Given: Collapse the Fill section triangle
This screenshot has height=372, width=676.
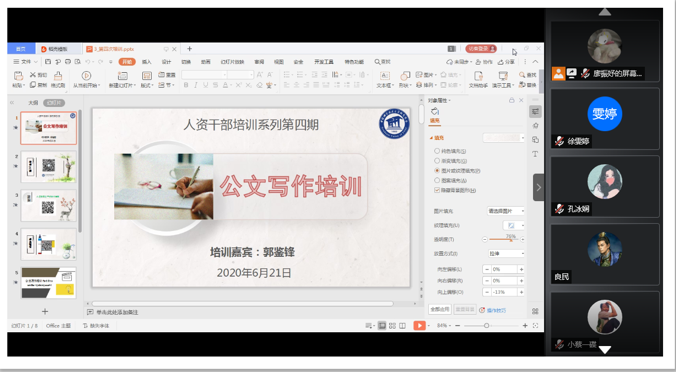Looking at the screenshot, I should click(431, 138).
